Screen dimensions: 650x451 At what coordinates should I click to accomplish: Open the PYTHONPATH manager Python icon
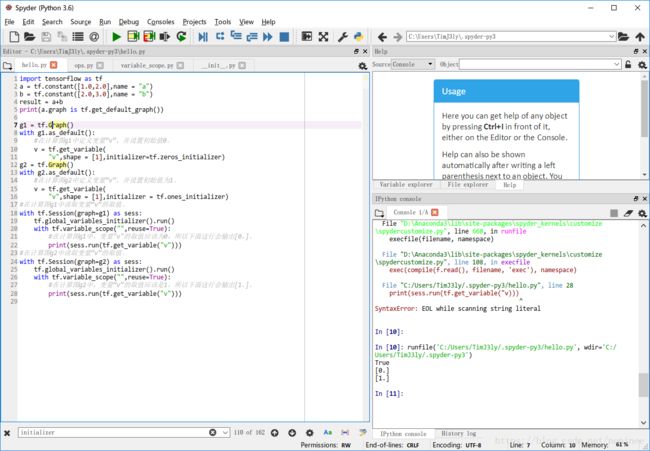pyautogui.click(x=359, y=37)
